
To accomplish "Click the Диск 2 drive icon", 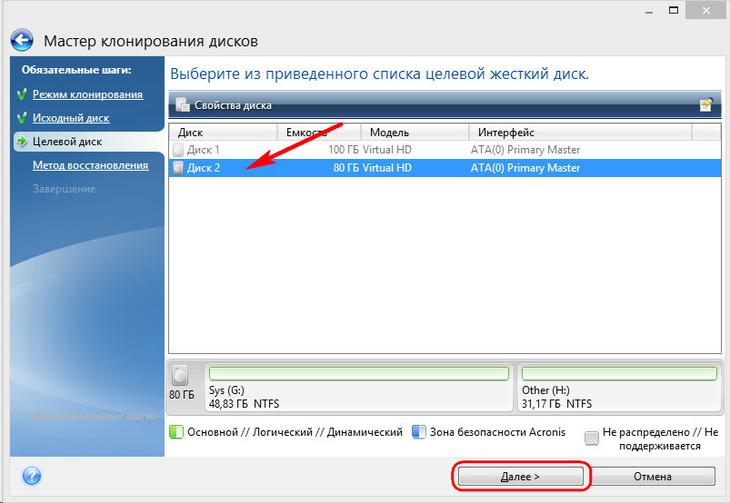I will [178, 168].
